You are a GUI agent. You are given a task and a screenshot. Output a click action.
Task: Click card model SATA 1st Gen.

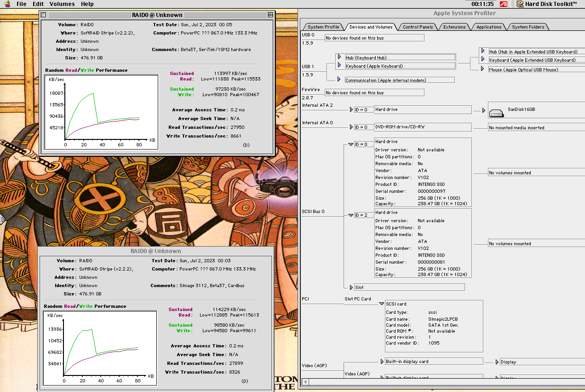443,325
